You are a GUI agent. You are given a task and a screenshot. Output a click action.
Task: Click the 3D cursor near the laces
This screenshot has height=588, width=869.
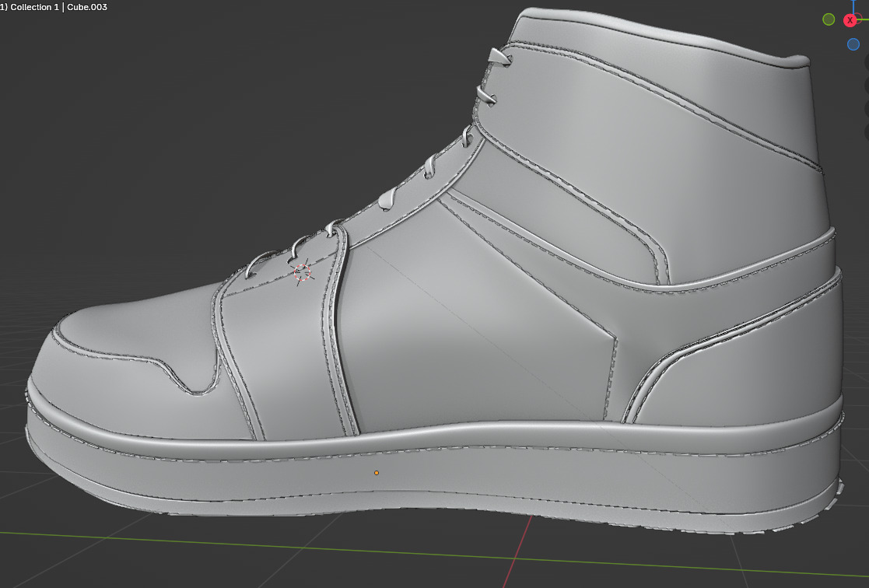[302, 272]
